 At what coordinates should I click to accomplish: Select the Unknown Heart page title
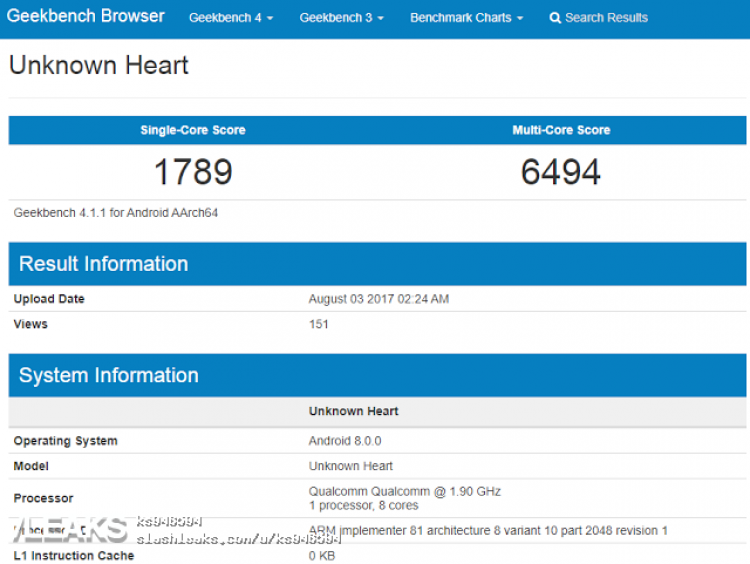[x=99, y=65]
